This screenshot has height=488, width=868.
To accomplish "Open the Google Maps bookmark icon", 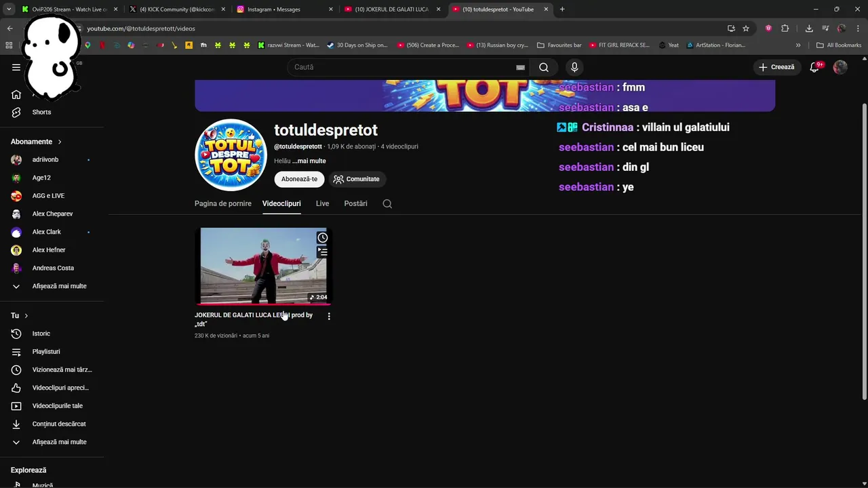I will click(x=87, y=45).
